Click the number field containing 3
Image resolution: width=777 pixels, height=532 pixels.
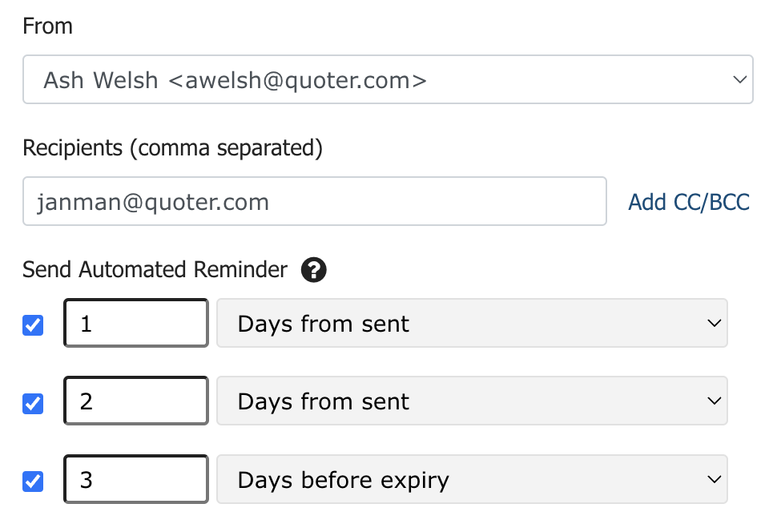136,479
